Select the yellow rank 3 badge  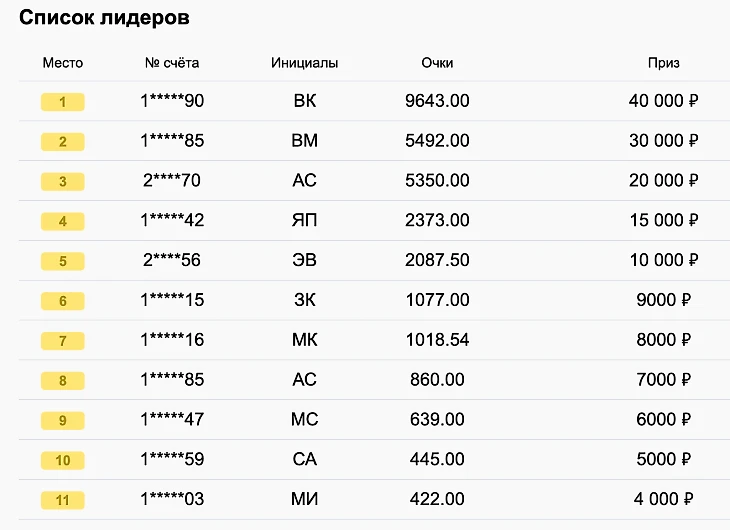pyautogui.click(x=63, y=182)
